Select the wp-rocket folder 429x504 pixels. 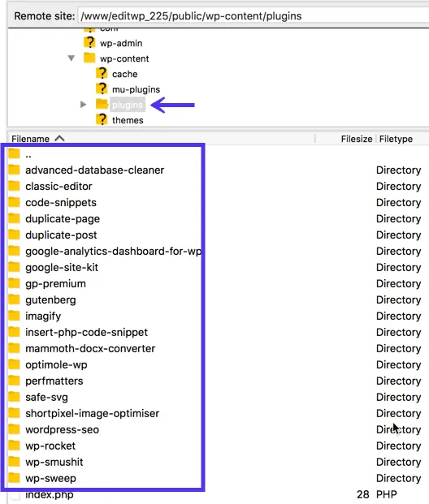pyautogui.click(x=50, y=446)
